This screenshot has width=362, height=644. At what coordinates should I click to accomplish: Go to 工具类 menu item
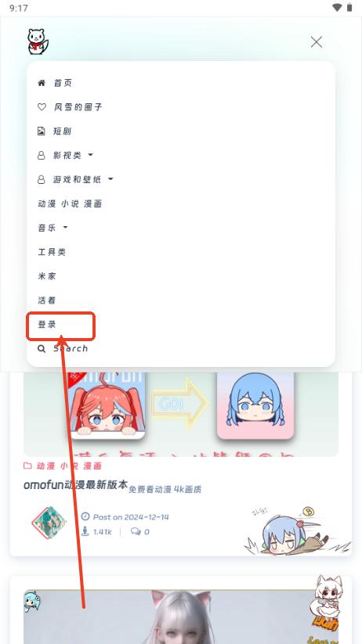coord(52,252)
